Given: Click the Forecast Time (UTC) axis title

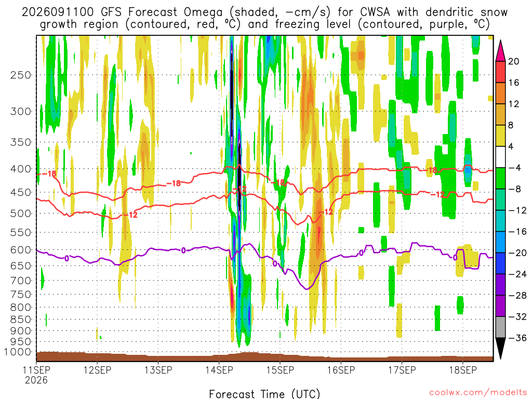Looking at the screenshot, I should pyautogui.click(x=264, y=394).
